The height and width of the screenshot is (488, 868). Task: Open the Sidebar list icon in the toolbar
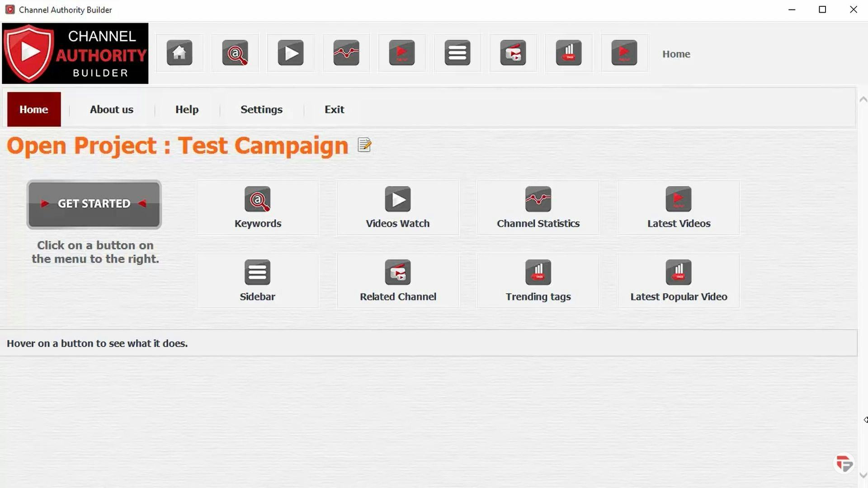click(458, 53)
